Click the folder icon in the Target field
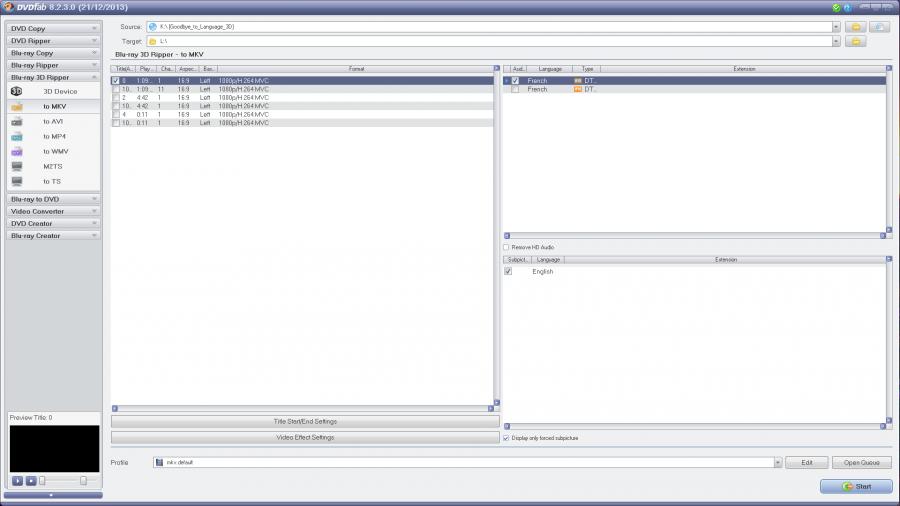900x506 pixels. pos(153,41)
